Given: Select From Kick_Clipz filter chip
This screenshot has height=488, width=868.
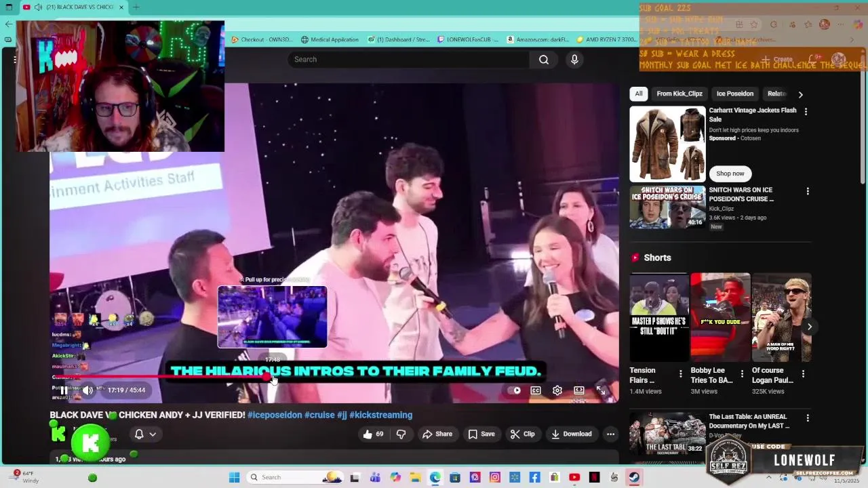Looking at the screenshot, I should [x=679, y=94].
